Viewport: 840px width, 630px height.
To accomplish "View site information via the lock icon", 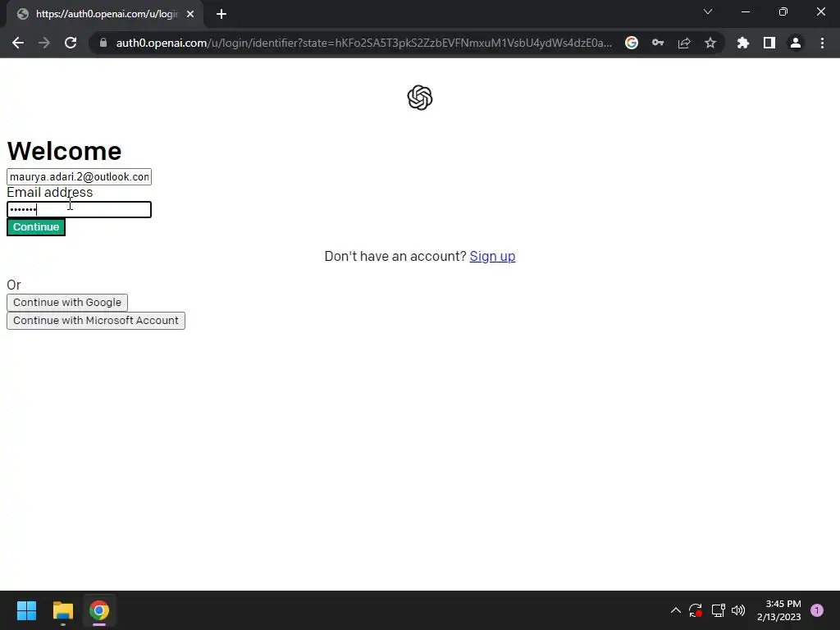I will click(x=103, y=43).
